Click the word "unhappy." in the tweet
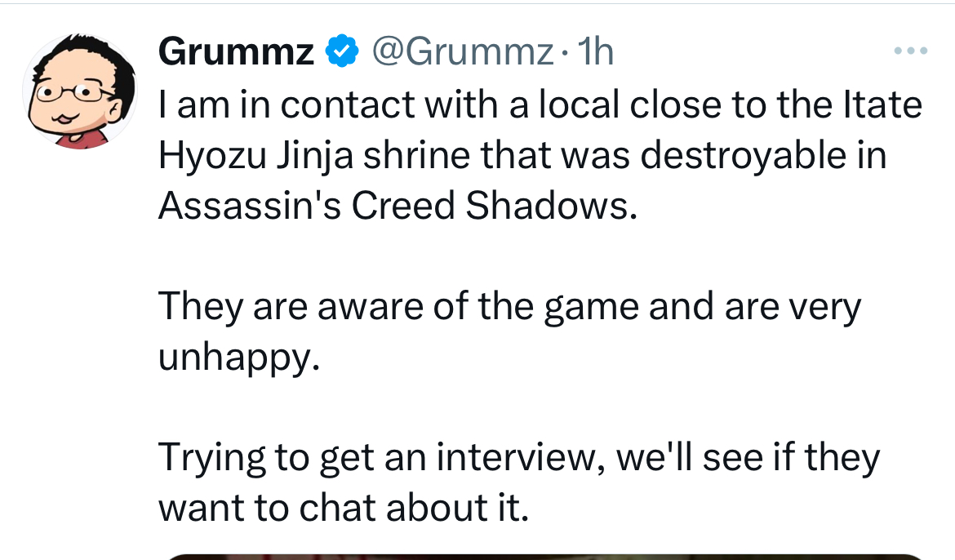Image resolution: width=955 pixels, height=560 pixels. click(238, 358)
